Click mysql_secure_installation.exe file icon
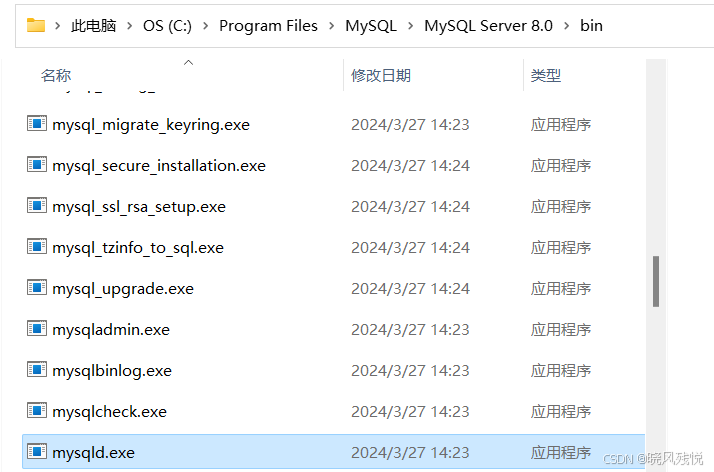The image size is (714, 472). 37,164
